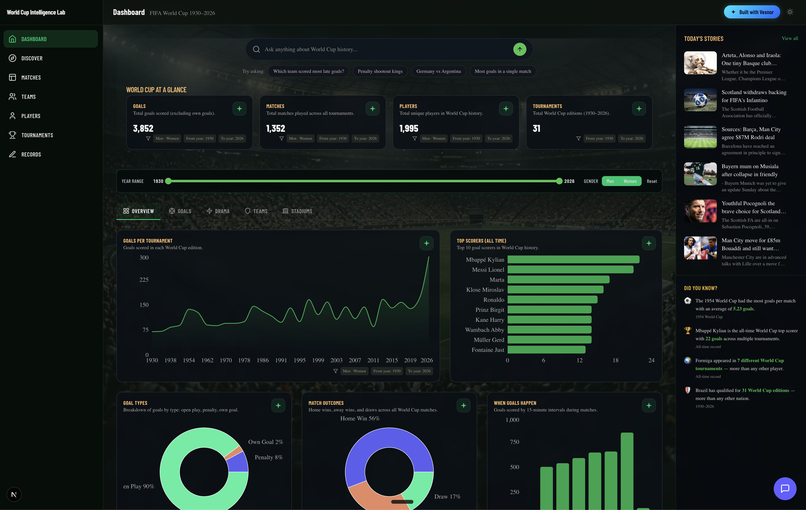
Task: Select the 'Which team scored most late goals?' suggestion
Action: coord(308,71)
